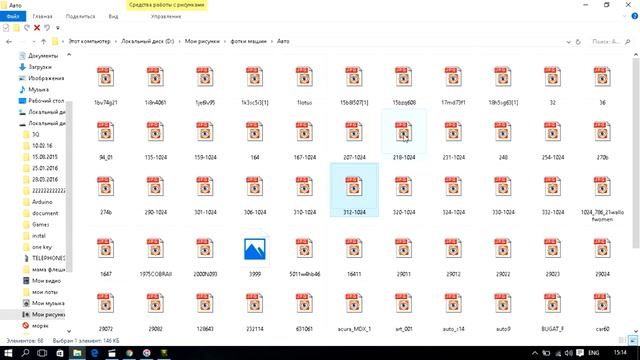Image resolution: width=640 pixels, height=360 pixels.
Task: Select the file 1975COBRAII
Action: (x=156, y=257)
